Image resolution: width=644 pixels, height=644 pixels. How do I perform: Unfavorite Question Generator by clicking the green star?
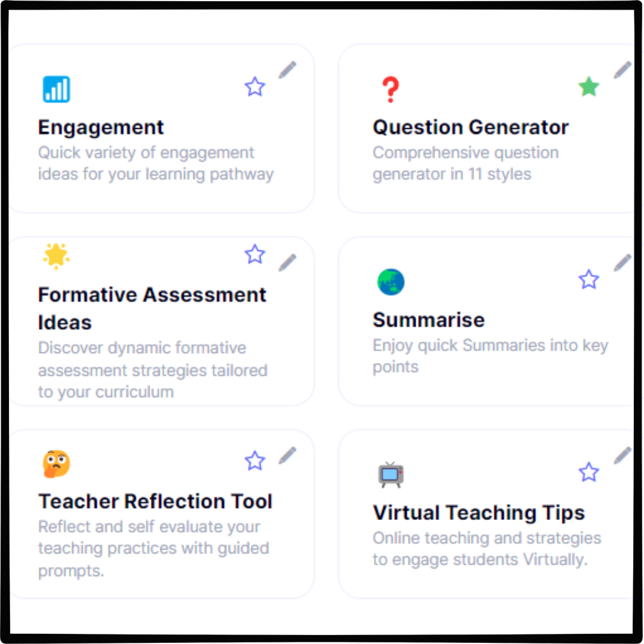[x=589, y=86]
